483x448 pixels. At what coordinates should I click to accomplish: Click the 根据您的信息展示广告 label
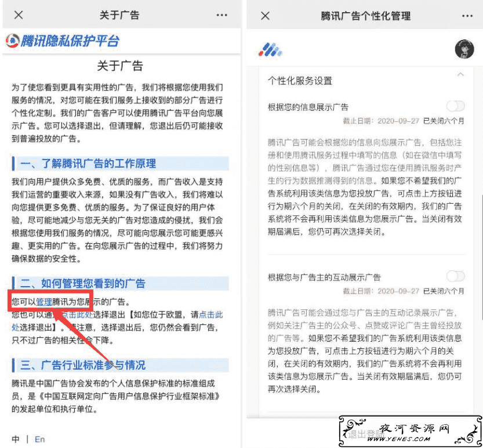[308, 107]
